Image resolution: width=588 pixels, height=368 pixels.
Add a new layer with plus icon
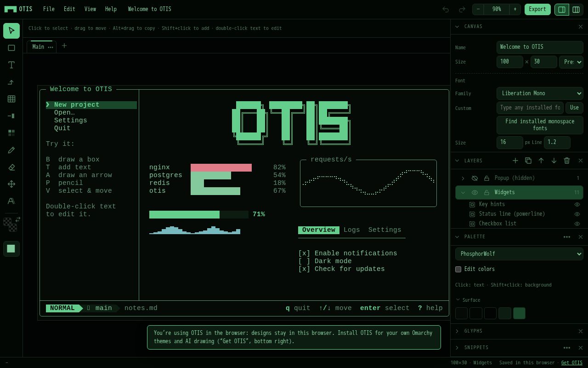click(x=515, y=161)
